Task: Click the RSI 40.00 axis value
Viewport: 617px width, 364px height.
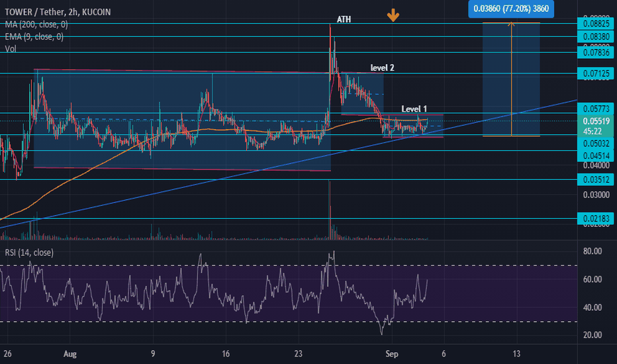Action: click(593, 307)
